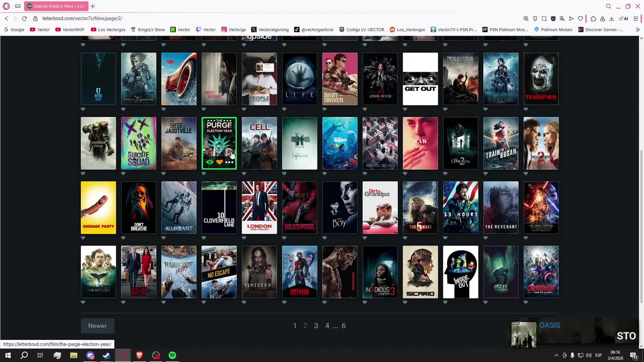Open the Windows Start menu
This screenshot has width=644, height=362.
click(x=8, y=355)
